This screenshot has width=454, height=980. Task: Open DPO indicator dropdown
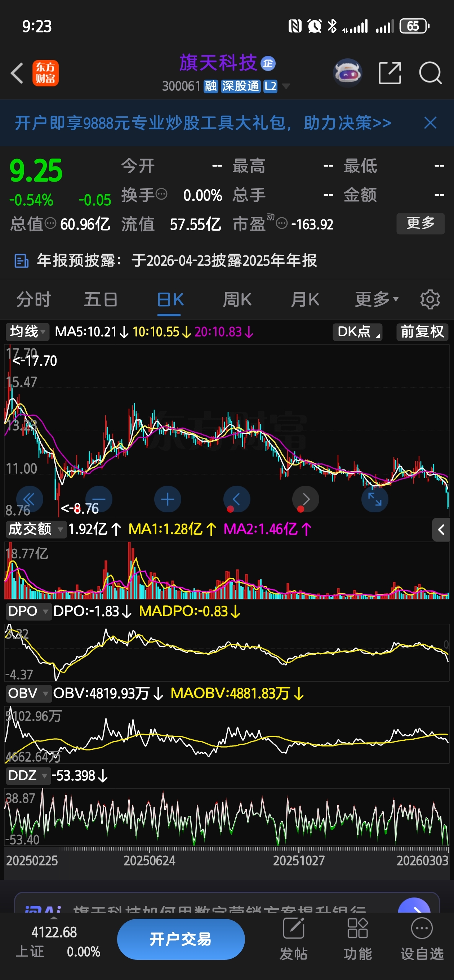click(x=28, y=611)
